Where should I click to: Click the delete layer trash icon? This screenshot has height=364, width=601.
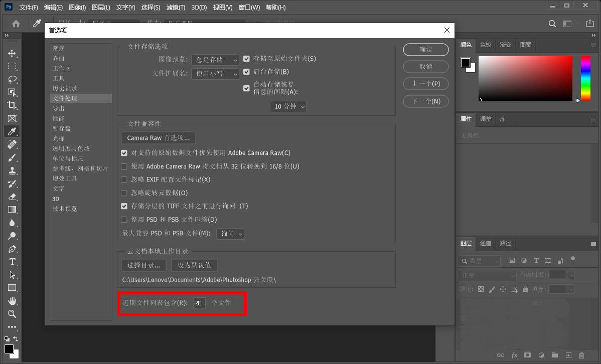tap(582, 355)
